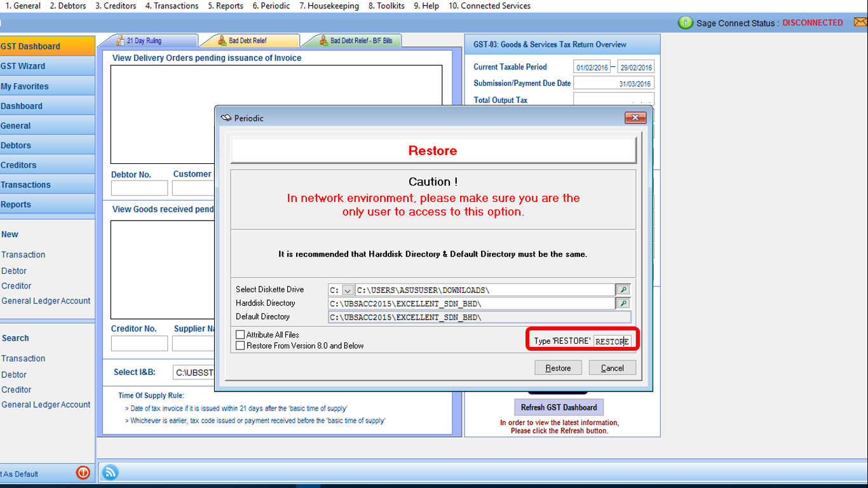
Task: Click the Periodic dialog title bar icon
Action: [x=226, y=118]
